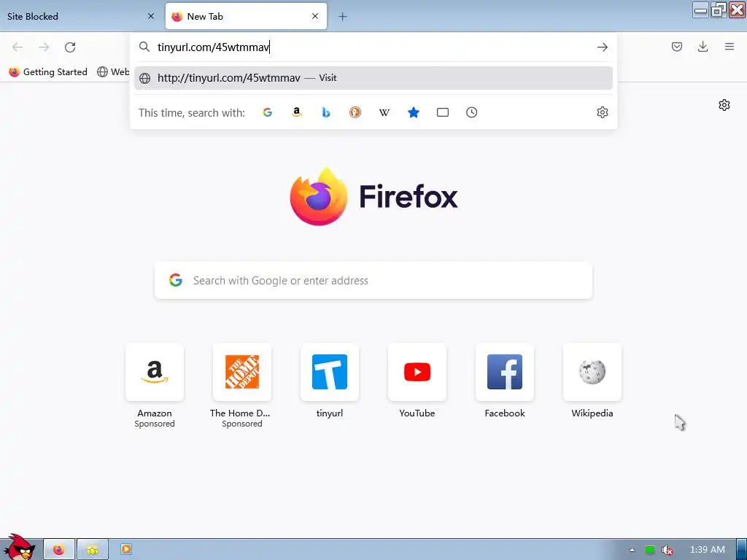Click the forward navigation arrow

pyautogui.click(x=44, y=47)
